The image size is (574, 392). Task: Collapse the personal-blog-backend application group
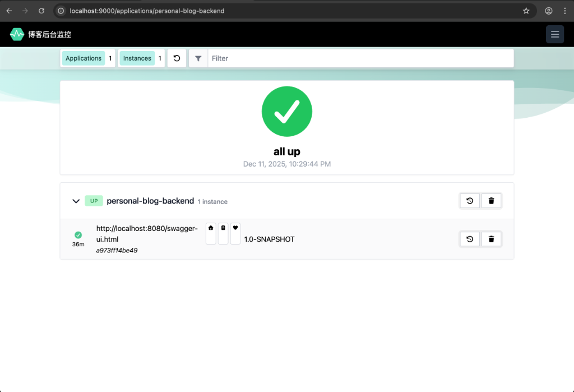[x=76, y=201]
